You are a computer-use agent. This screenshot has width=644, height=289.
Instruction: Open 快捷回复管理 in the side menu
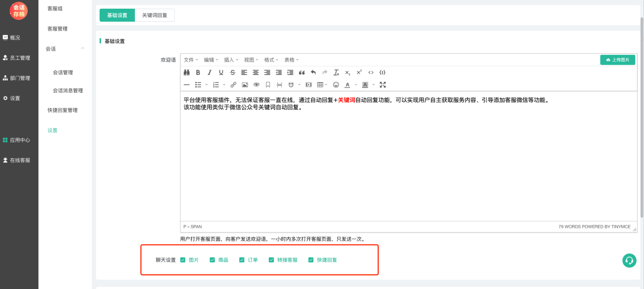tap(62, 110)
